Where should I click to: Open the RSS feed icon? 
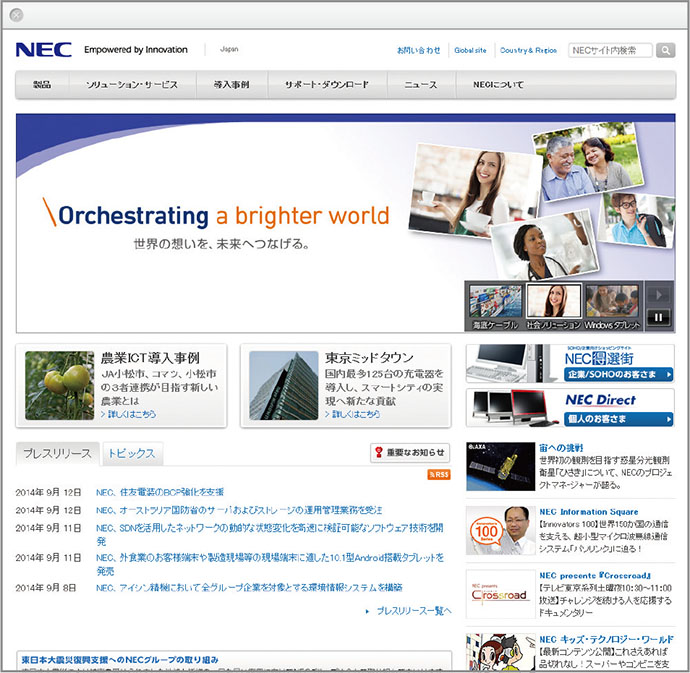point(439,474)
